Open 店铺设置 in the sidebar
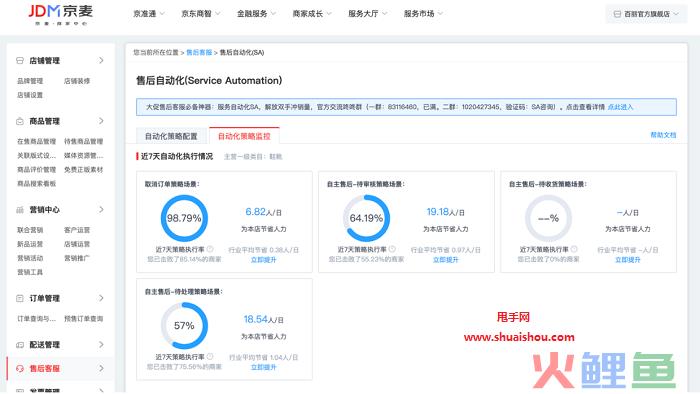This screenshot has height=394, width=700. (30, 95)
